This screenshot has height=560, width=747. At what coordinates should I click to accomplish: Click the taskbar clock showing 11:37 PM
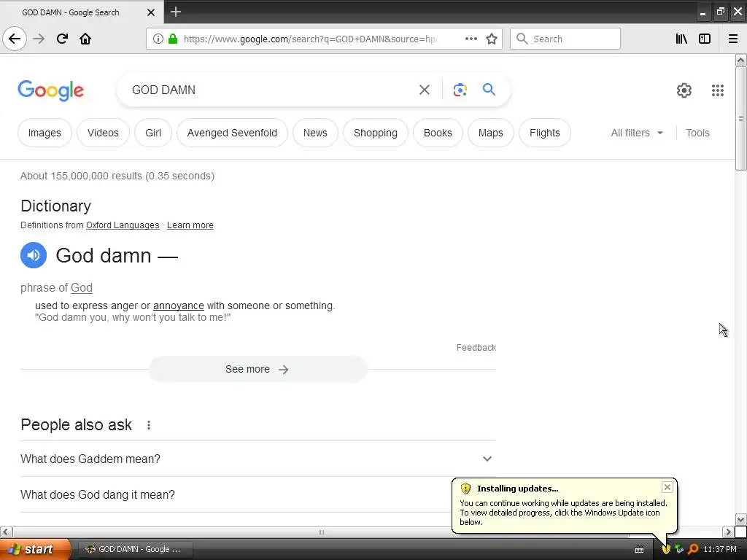[x=720, y=549]
